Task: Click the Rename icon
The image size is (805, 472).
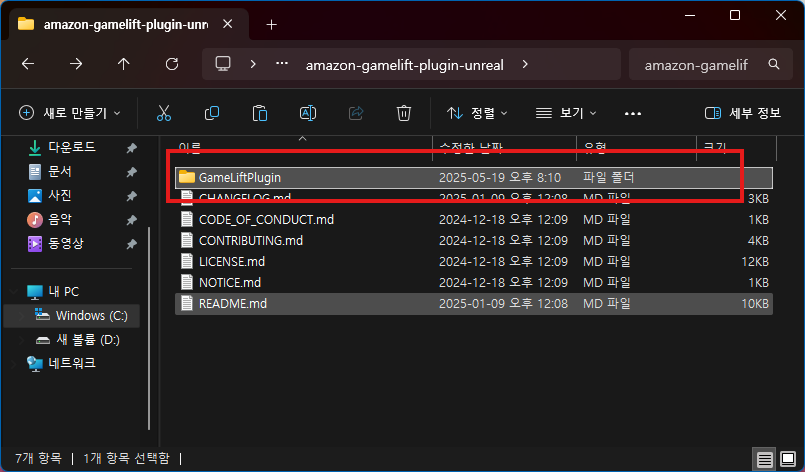Action: pos(308,113)
